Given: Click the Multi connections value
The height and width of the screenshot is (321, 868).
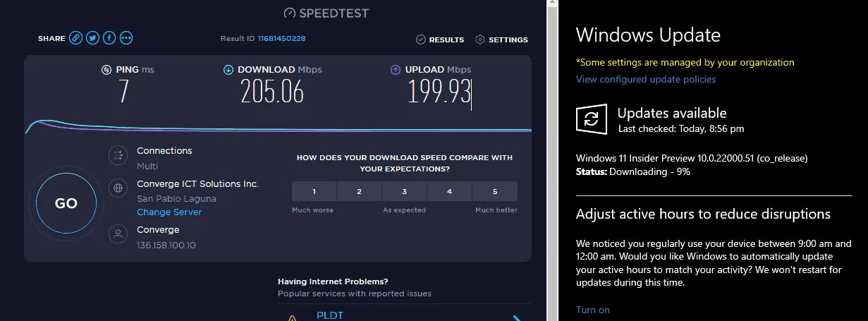Looking at the screenshot, I should (147, 166).
